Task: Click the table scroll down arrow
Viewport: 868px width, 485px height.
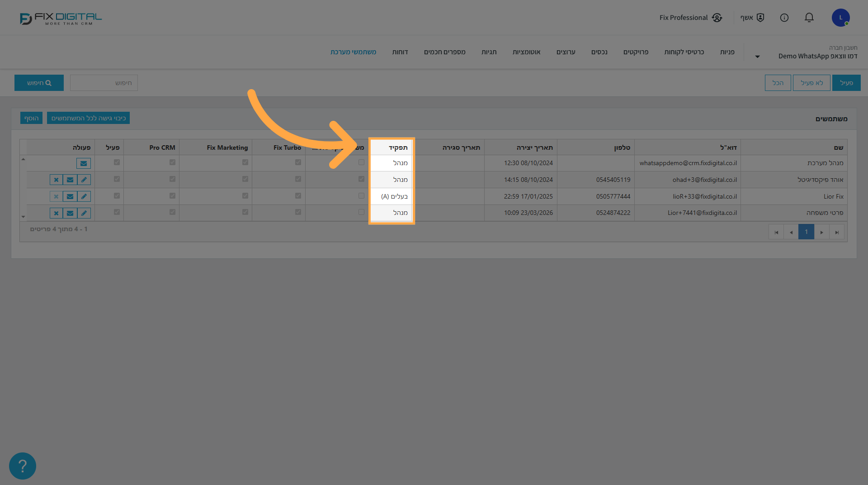Action: [23, 217]
